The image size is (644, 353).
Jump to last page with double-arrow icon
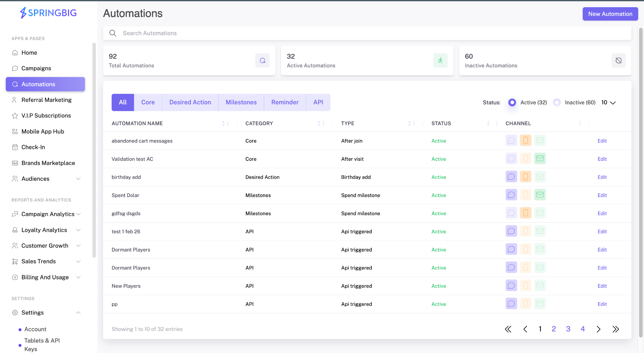tap(616, 329)
